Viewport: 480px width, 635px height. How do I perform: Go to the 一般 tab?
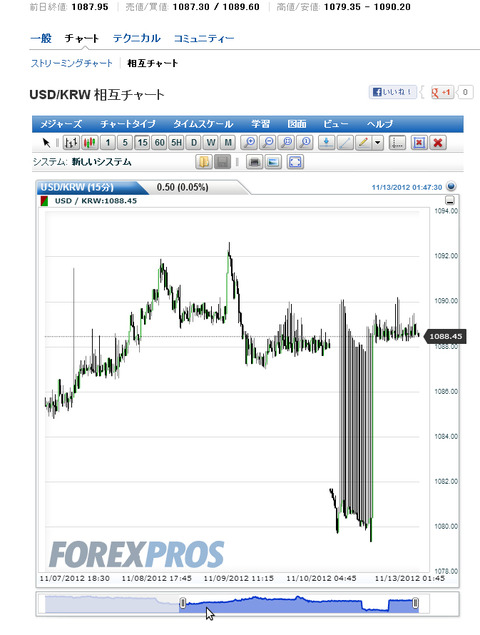[x=41, y=38]
